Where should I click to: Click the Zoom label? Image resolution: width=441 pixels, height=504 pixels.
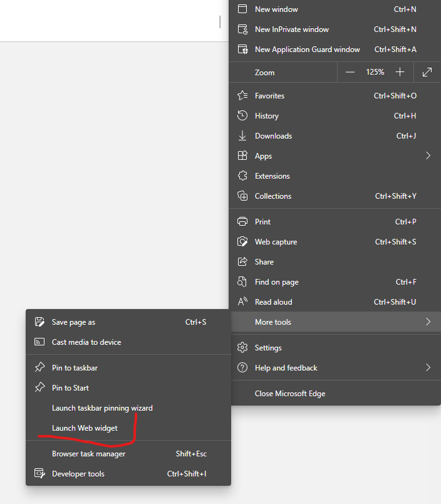tap(265, 72)
